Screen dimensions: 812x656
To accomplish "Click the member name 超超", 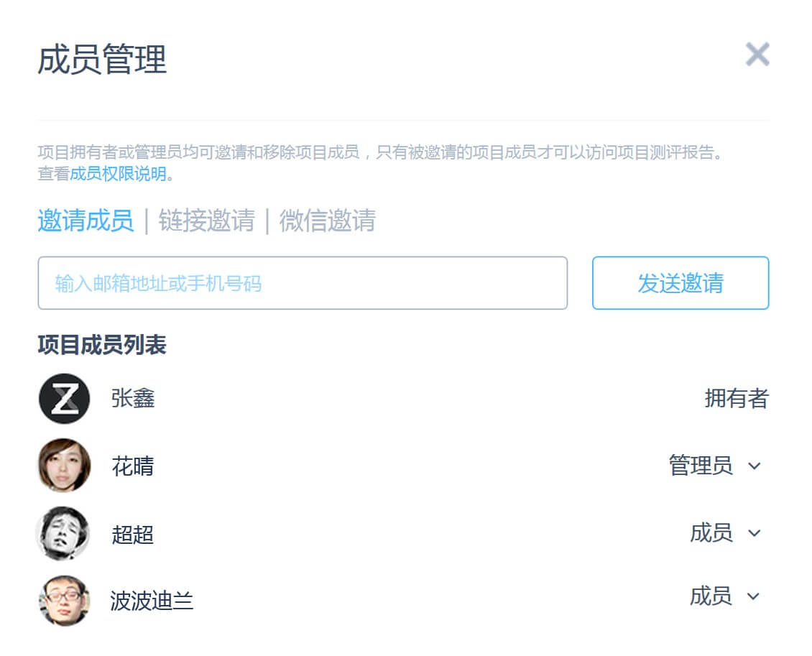I will (133, 535).
